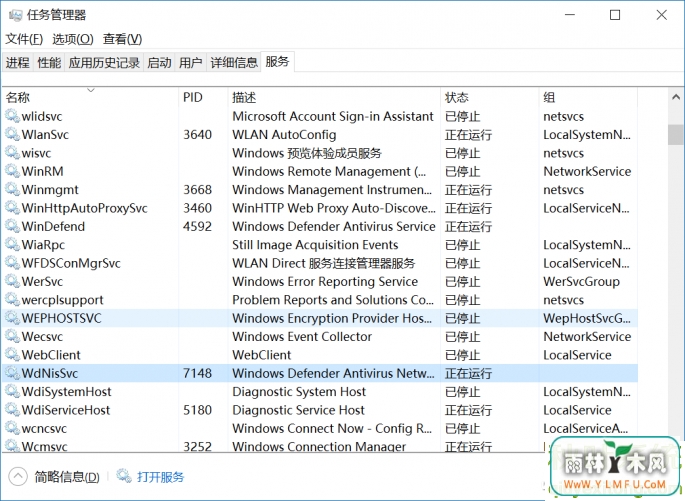Open the 查看(V) menu
Viewport: 685px width, 501px height.
(122, 39)
